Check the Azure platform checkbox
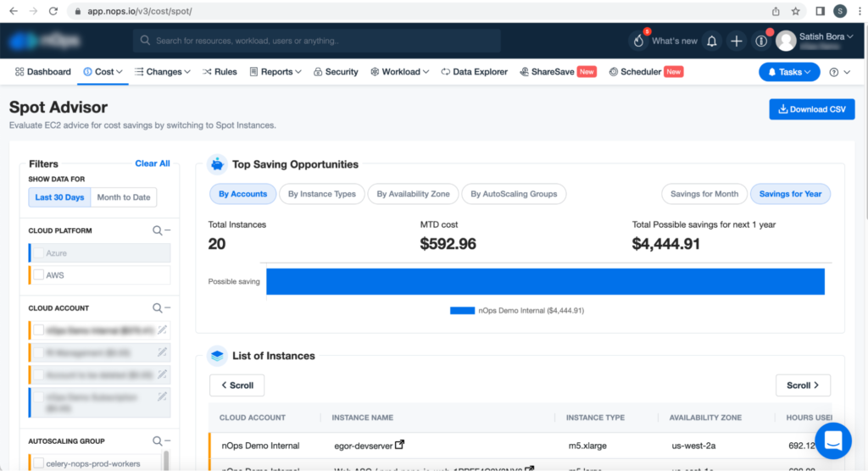The image size is (868, 471). coord(38,253)
